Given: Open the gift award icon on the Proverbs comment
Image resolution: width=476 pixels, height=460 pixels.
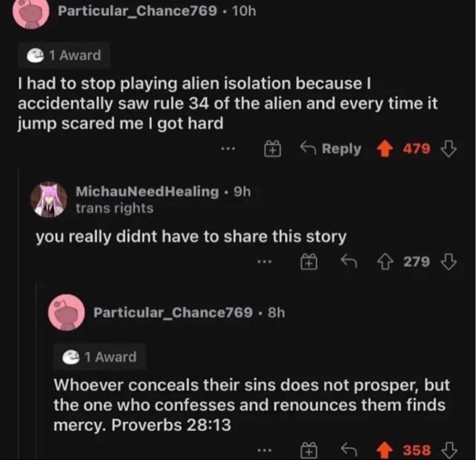Looking at the screenshot, I should click(309, 449).
